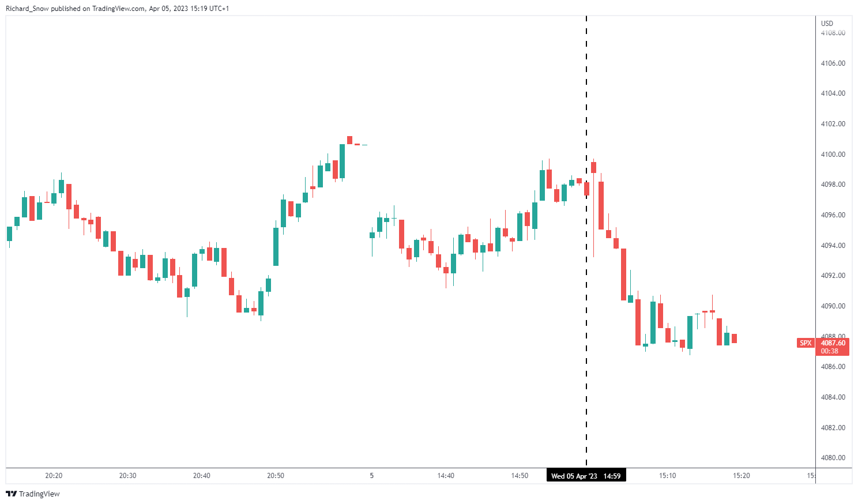This screenshot has width=858, height=504.
Task: Click the Wed 05 Apr '23 14:59 time label
Action: click(x=586, y=476)
